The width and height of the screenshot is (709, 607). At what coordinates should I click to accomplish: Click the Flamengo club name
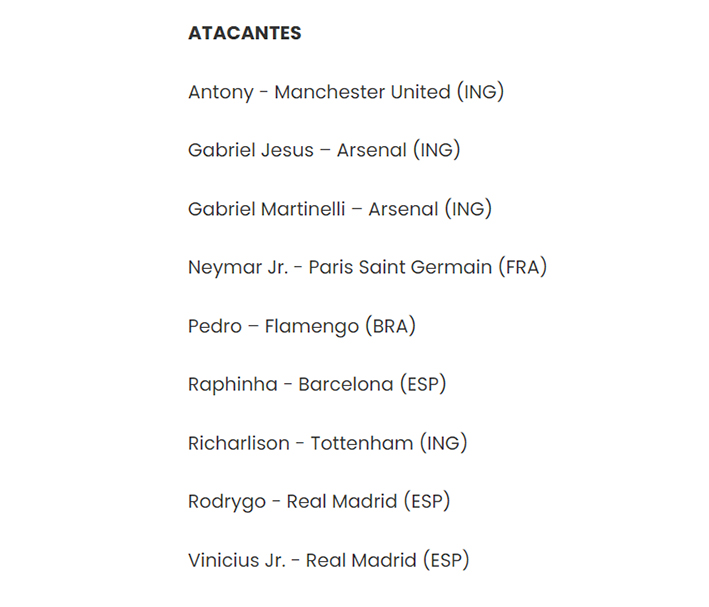click(310, 326)
